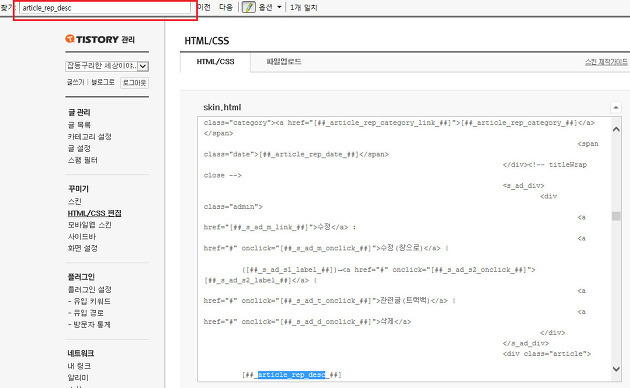Click <div class="article"> line in editor
Viewport: 630px width, 388px height.
pos(547,354)
